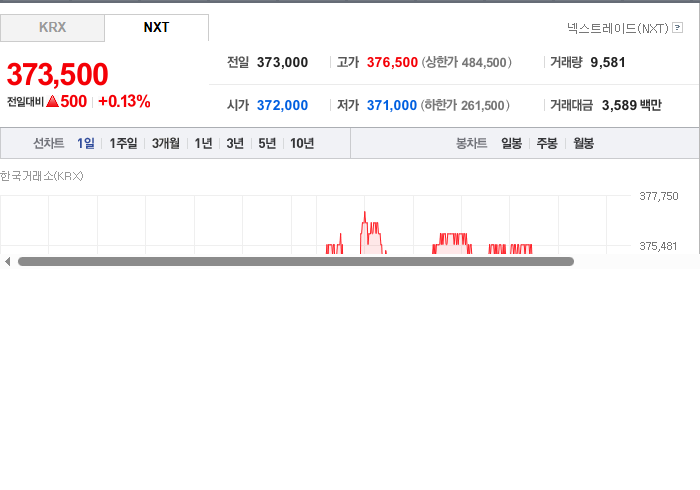Click the open price 372,000

click(282, 105)
